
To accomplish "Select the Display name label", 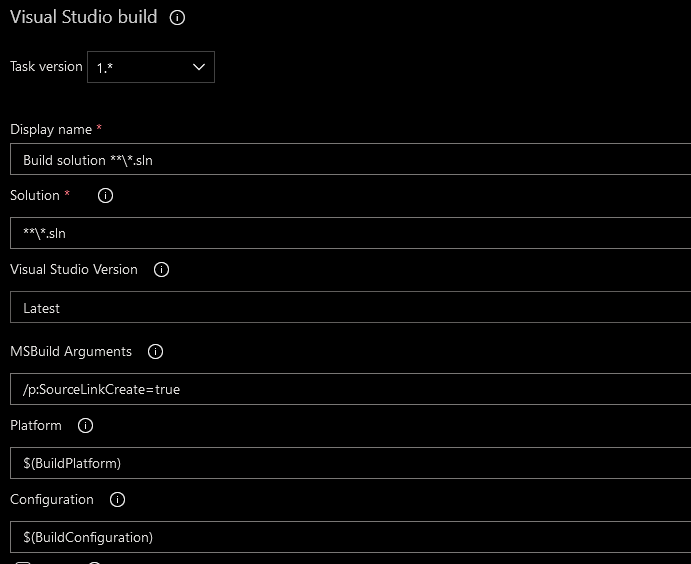I will coord(51,130).
